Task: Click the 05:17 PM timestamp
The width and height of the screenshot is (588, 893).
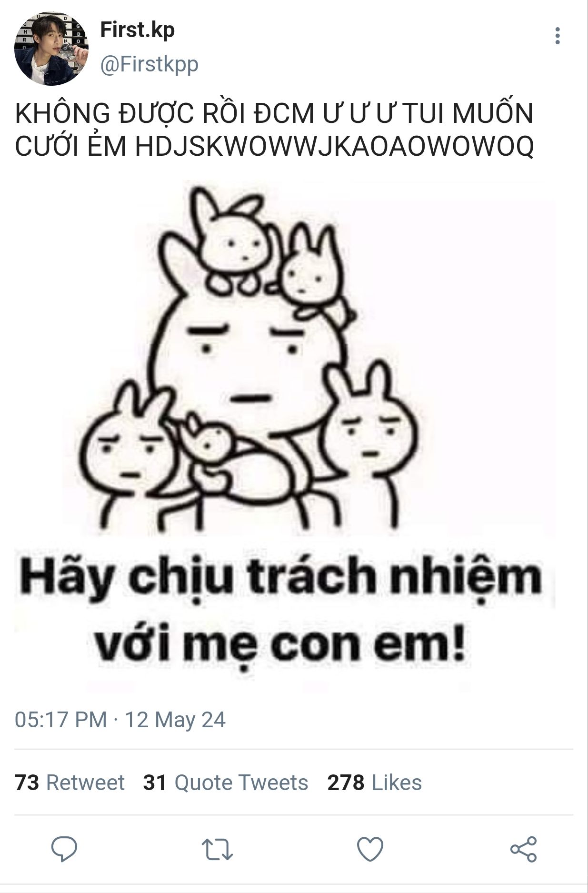Action: tap(60, 720)
